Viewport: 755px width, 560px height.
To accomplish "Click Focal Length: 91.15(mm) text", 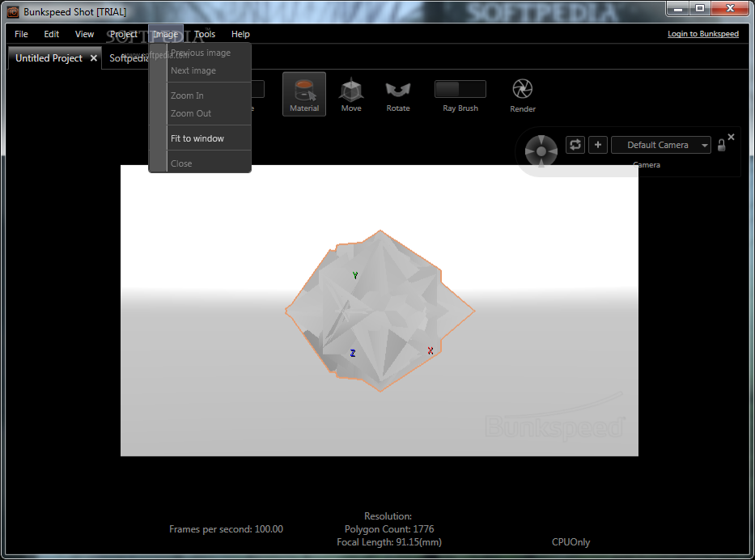I will 389,542.
